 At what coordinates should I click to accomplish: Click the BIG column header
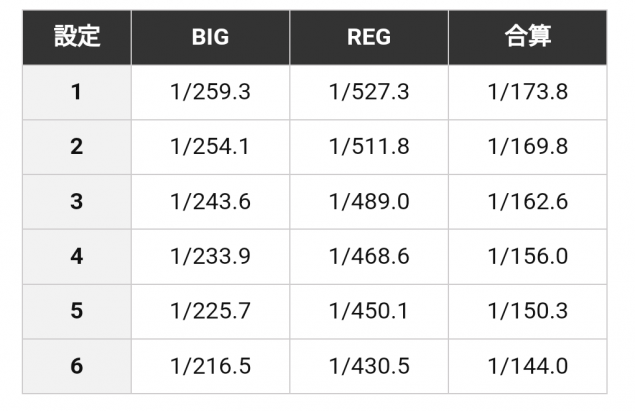pos(210,38)
